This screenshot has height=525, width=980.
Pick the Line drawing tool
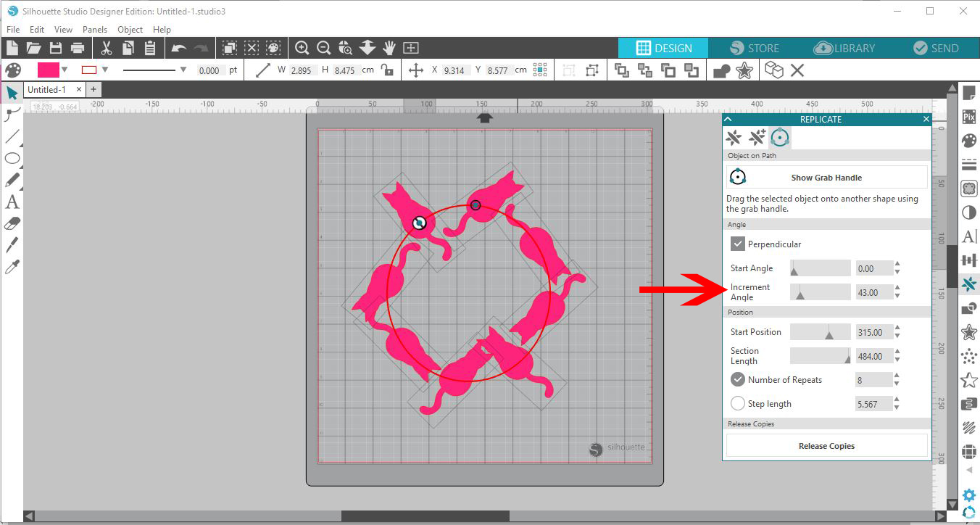pos(12,136)
